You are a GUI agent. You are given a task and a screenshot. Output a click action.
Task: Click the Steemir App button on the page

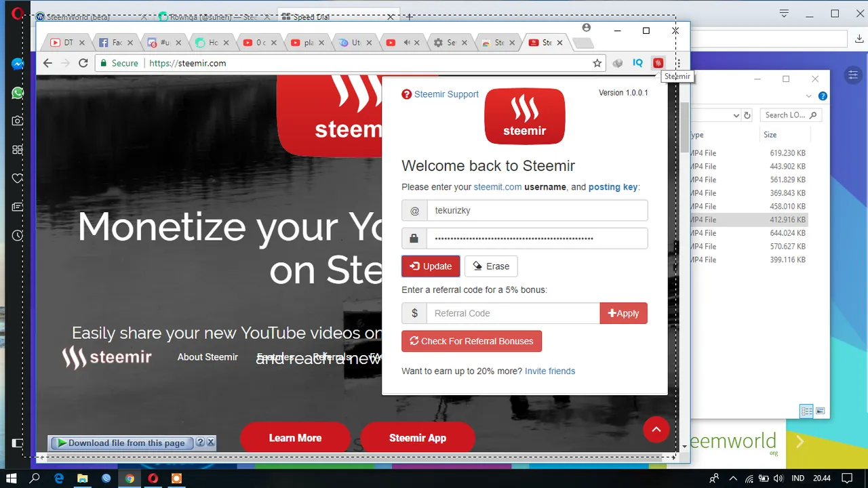418,438
